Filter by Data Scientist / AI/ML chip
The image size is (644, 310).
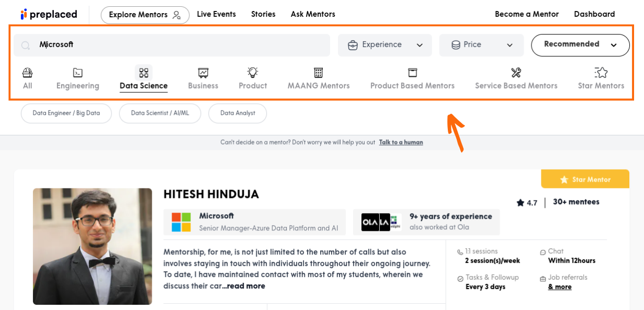click(160, 113)
